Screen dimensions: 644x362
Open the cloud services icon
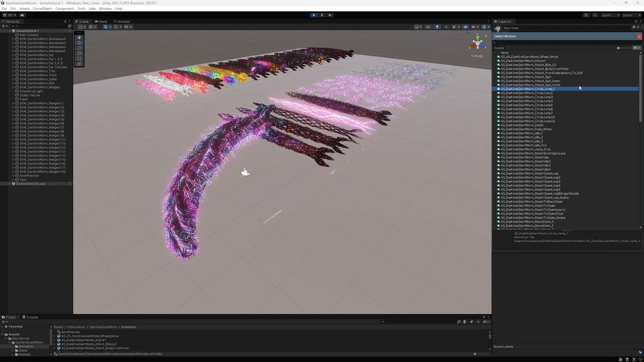(x=23, y=15)
